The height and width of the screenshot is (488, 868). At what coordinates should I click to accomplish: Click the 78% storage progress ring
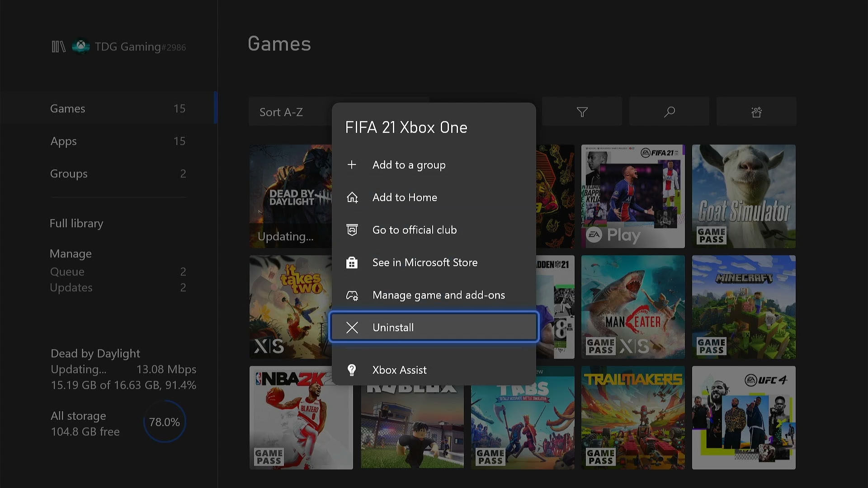(x=164, y=422)
